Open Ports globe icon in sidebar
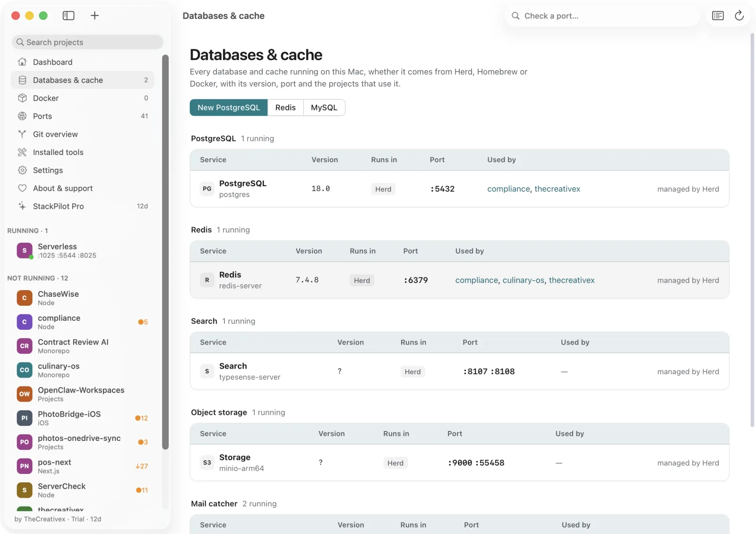The width and height of the screenshot is (756, 534). point(22,116)
